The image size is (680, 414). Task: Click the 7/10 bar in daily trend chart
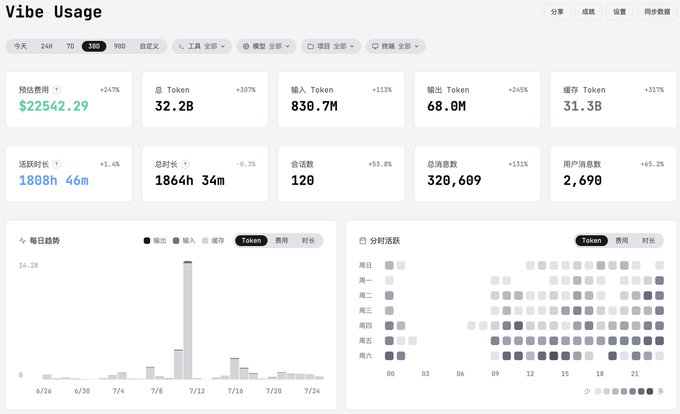coord(178,364)
